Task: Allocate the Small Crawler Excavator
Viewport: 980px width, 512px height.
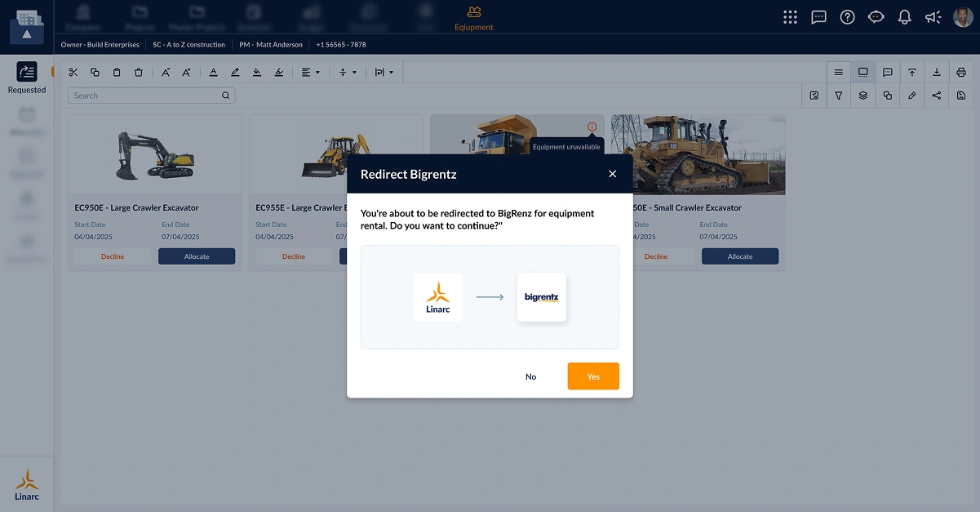Action: (x=740, y=256)
